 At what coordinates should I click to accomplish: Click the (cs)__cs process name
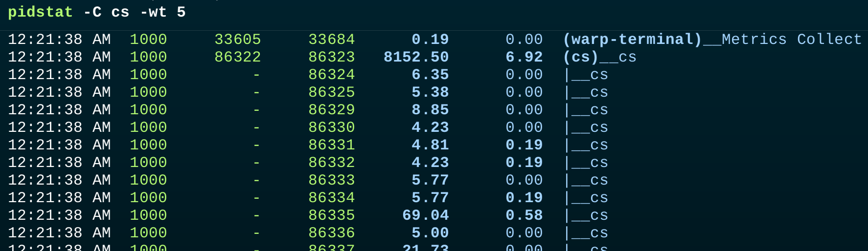click(x=599, y=57)
